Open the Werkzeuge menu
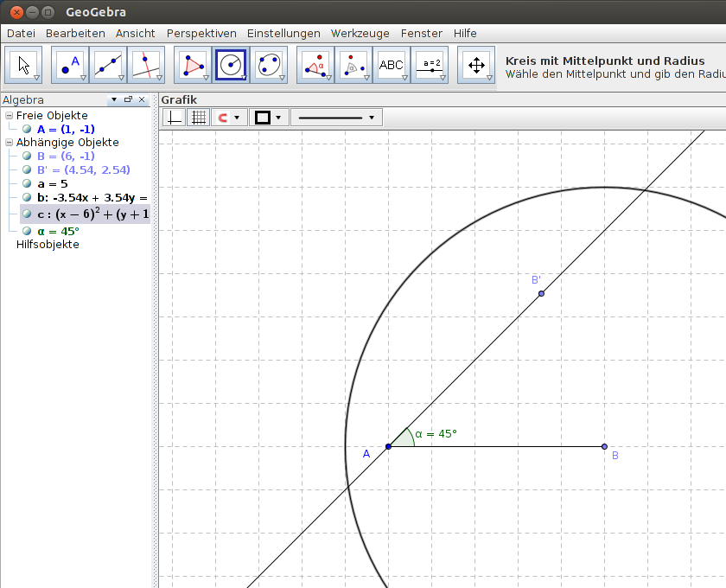 [360, 34]
